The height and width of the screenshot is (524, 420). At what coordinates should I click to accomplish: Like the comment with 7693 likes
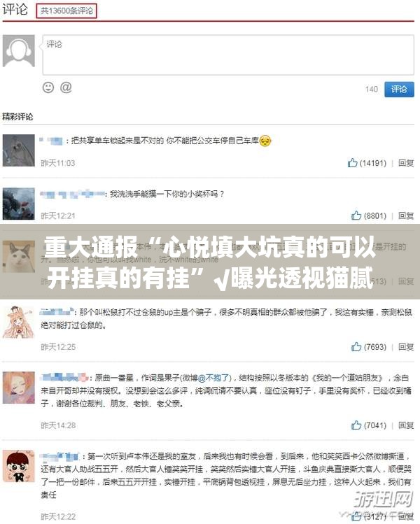click(x=356, y=346)
